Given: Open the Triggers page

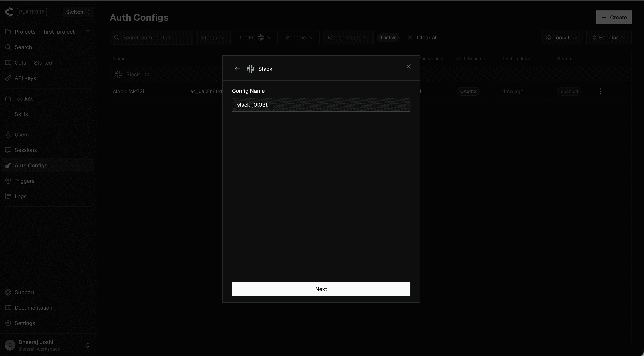Looking at the screenshot, I should [47, 181].
